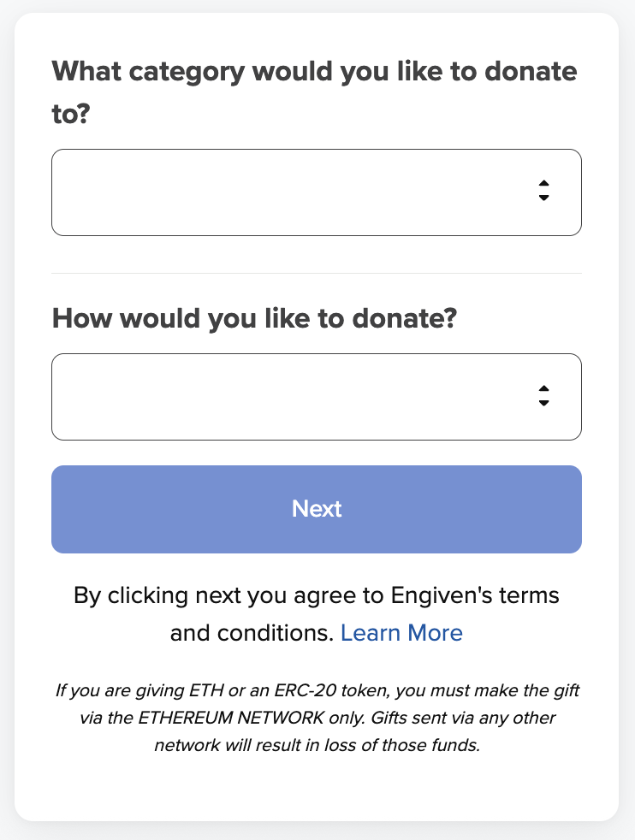This screenshot has width=635, height=840.
Task: Open the Learn More link
Action: [401, 633]
